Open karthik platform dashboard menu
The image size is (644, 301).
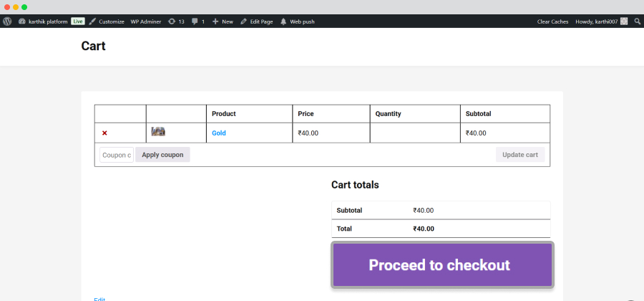43,21
